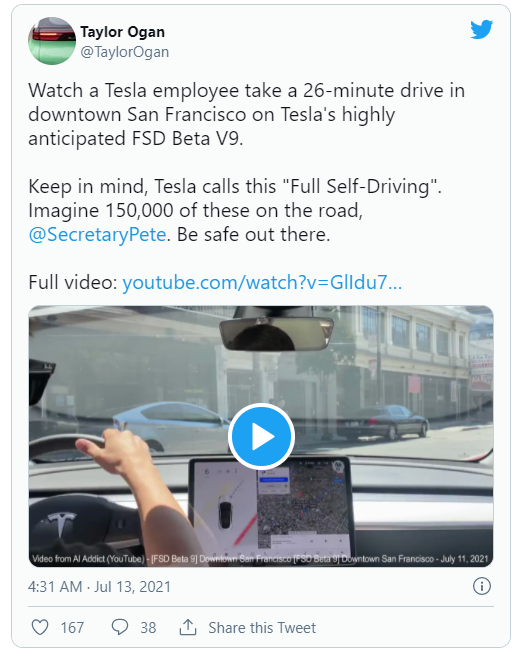The height and width of the screenshot is (656, 520).
Task: Play the embedded FSD Beta video
Action: [x=261, y=436]
